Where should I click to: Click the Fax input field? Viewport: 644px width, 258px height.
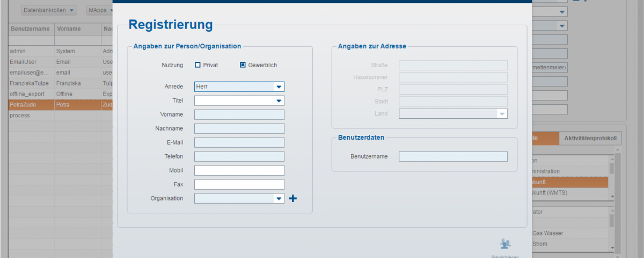[x=239, y=184]
